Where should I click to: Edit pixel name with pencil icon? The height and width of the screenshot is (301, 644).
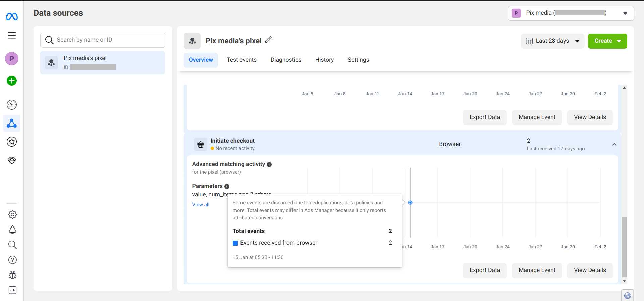click(x=268, y=40)
